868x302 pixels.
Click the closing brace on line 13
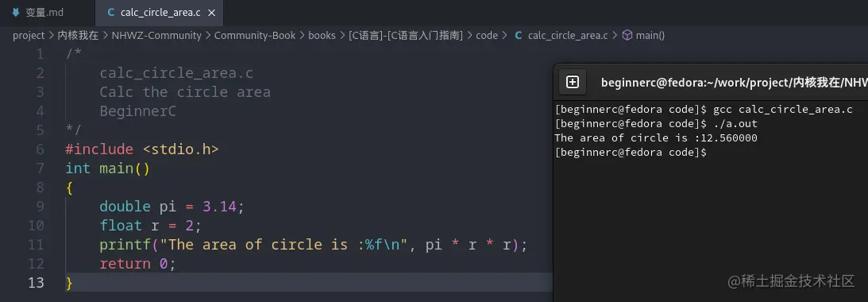68,283
